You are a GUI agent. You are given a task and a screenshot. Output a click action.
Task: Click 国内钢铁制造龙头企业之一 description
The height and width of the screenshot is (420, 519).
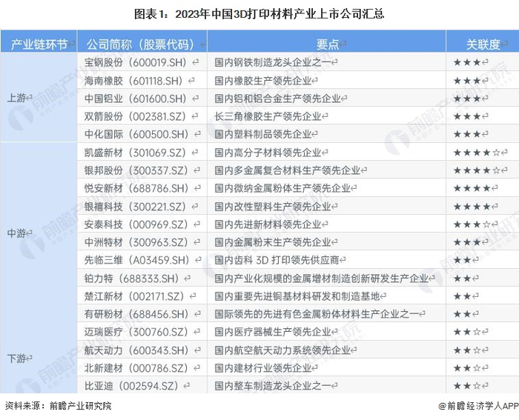pos(272,62)
